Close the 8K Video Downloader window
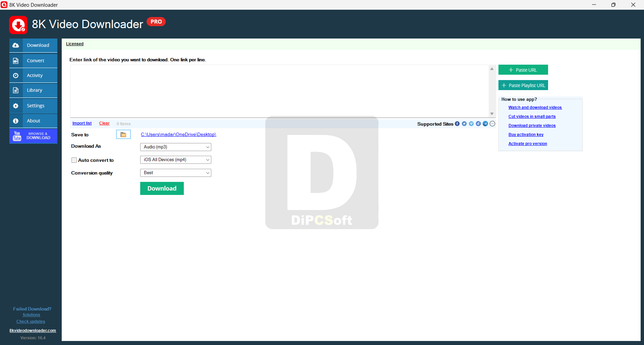This screenshot has width=644, height=345. tap(633, 5)
